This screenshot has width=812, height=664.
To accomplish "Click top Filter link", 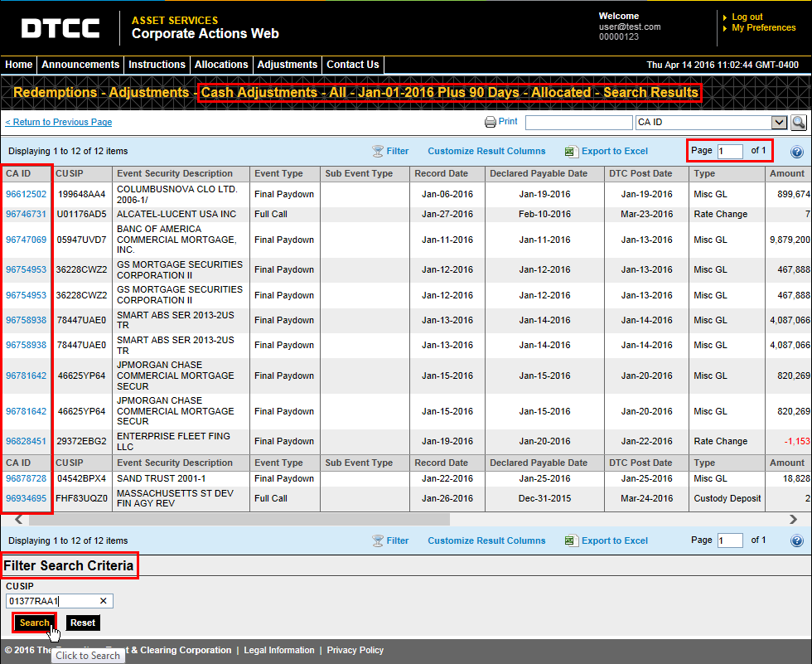I will [x=397, y=151].
